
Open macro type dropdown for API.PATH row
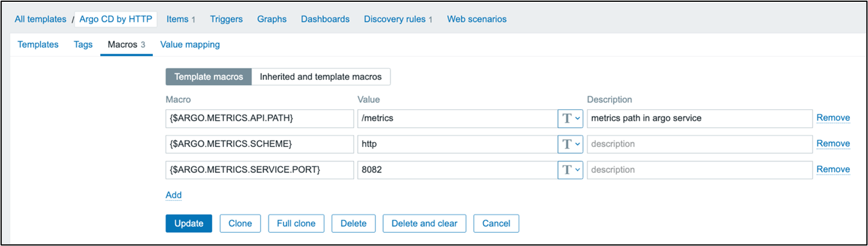[x=570, y=118]
